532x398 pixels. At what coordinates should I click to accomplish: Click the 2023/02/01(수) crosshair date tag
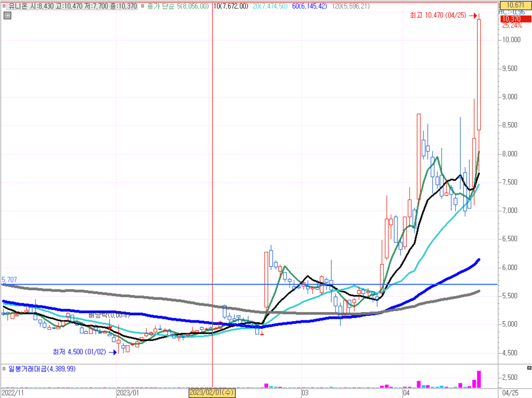coord(212,393)
